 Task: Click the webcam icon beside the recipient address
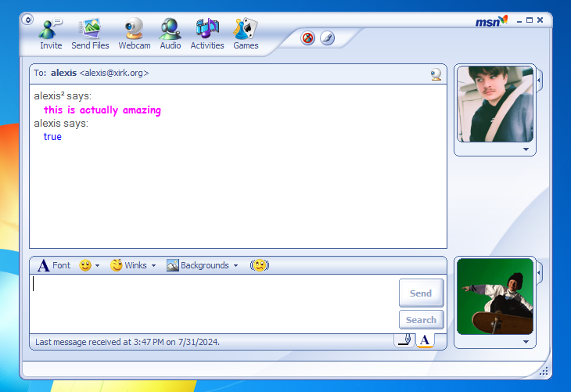coord(436,74)
